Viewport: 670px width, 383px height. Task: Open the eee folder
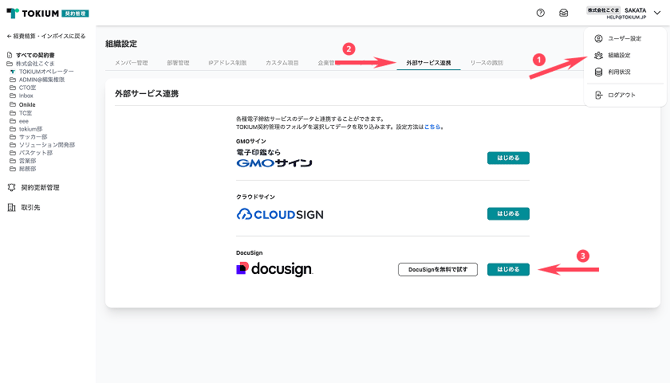click(24, 121)
